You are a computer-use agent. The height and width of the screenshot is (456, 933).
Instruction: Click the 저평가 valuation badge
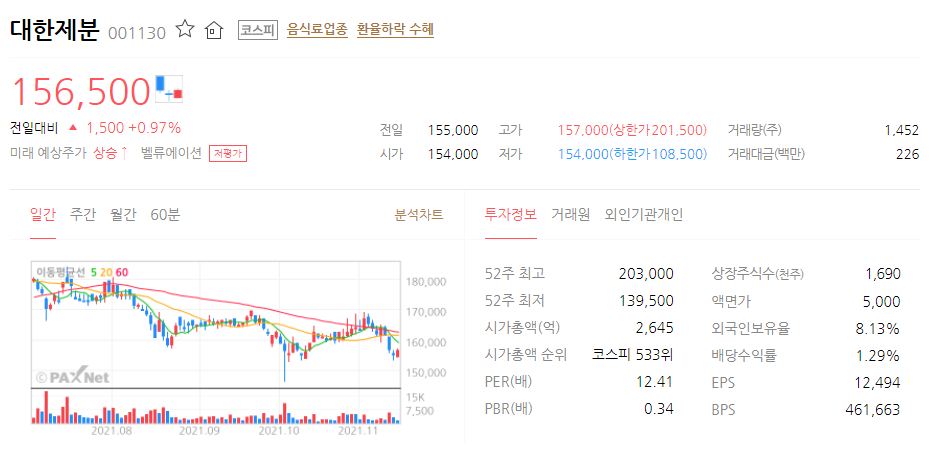tap(228, 154)
